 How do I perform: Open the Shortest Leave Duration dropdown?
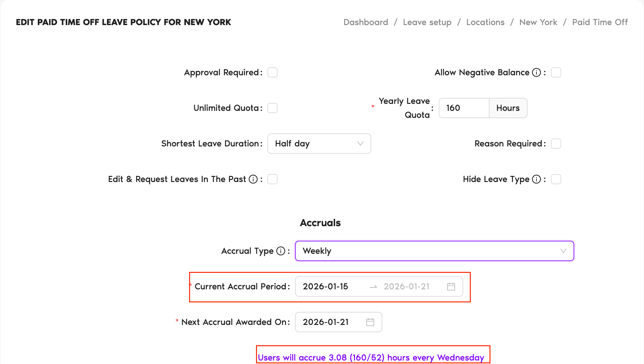coord(319,144)
